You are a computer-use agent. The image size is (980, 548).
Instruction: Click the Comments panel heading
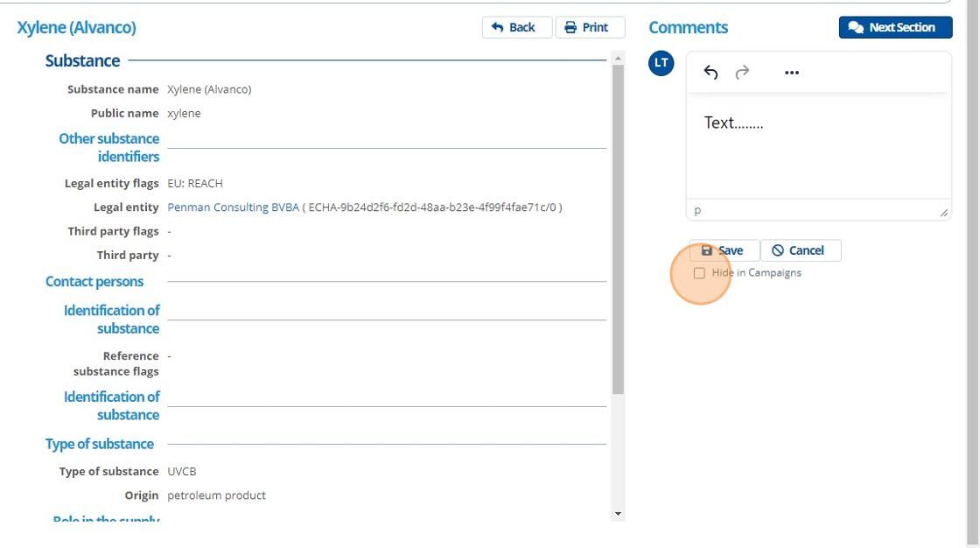688,27
